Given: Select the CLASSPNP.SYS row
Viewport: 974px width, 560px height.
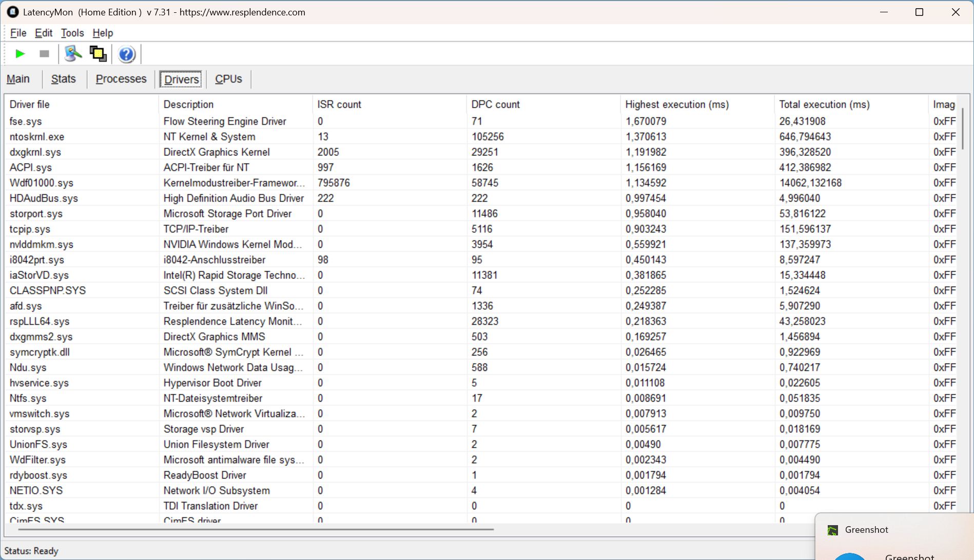Looking at the screenshot, I should [x=481, y=291].
